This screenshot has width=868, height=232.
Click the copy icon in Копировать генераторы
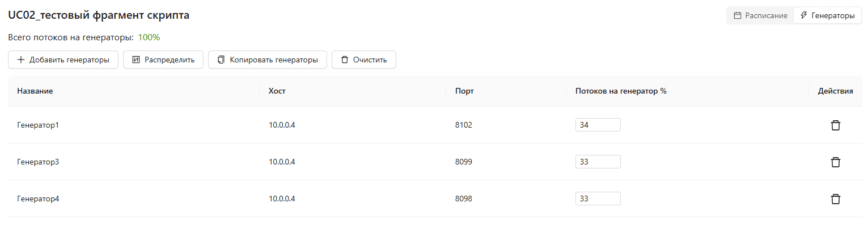221,60
